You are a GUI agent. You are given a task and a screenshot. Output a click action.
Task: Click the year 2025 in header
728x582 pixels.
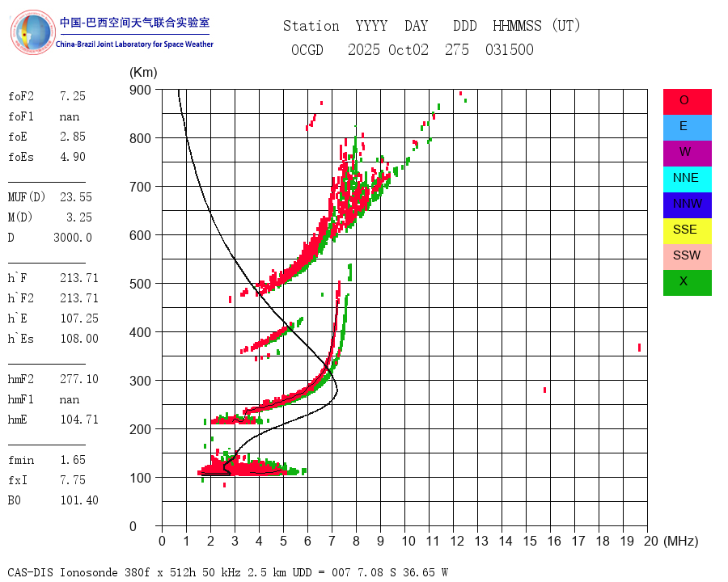pyautogui.click(x=363, y=49)
